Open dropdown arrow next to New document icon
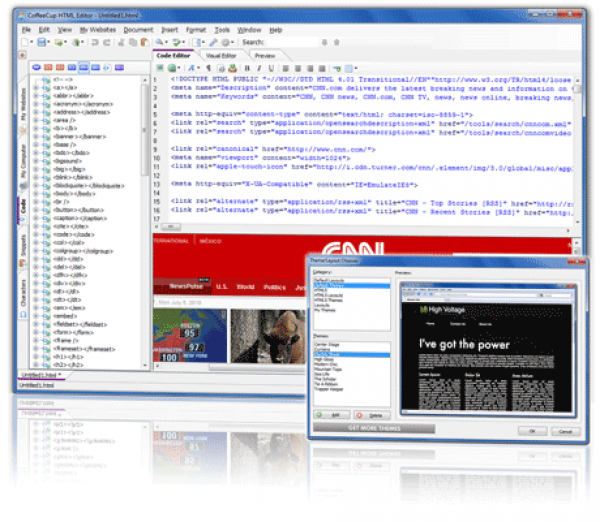The width and height of the screenshot is (600, 522). [x=31, y=42]
